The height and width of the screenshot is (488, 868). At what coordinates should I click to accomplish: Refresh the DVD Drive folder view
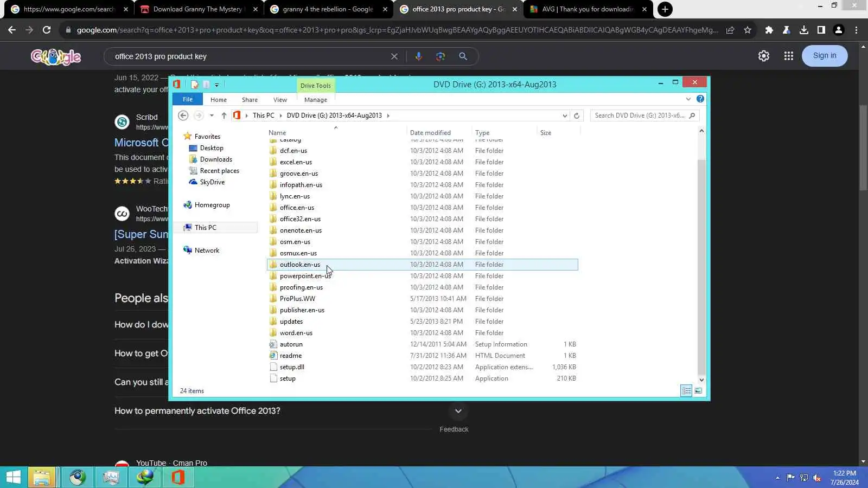tap(577, 115)
